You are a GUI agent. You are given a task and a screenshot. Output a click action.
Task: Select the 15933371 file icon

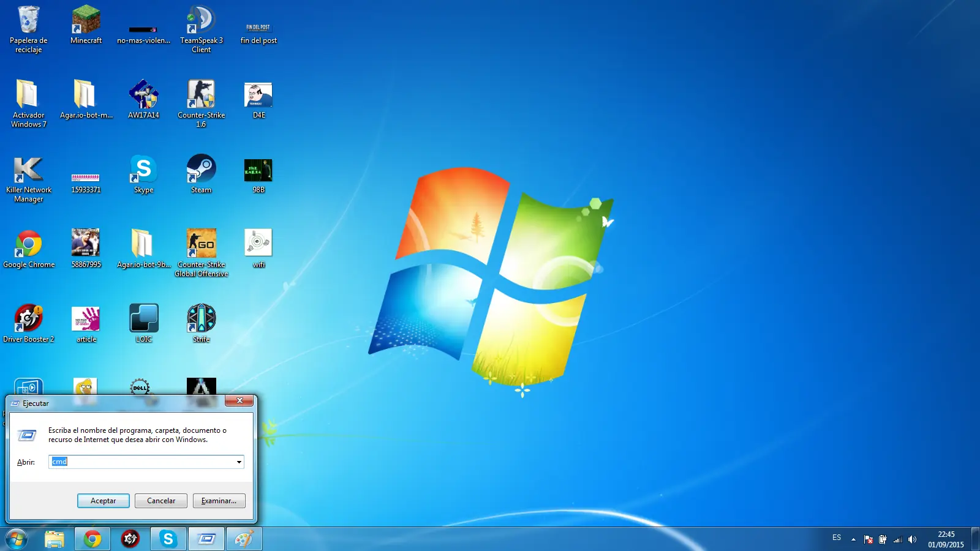(86, 182)
